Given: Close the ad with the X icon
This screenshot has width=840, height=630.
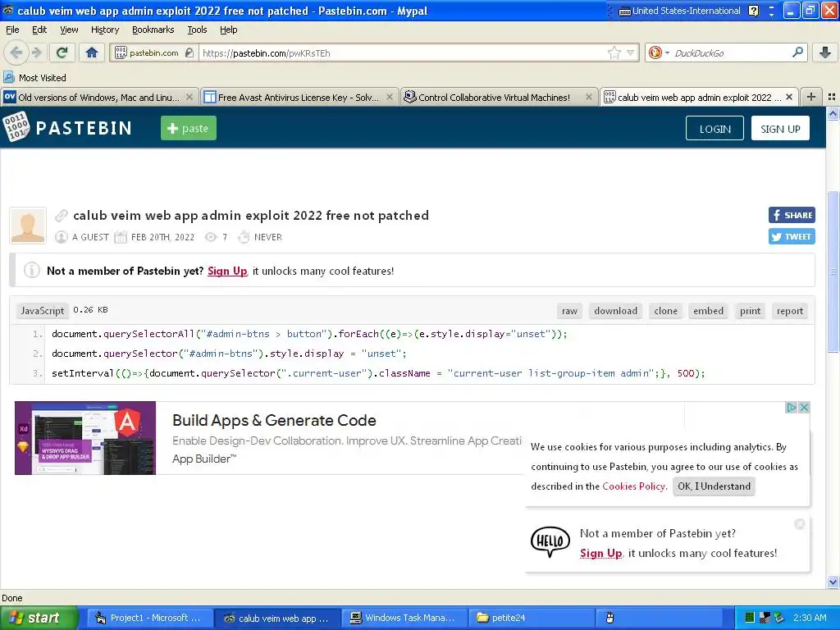Looking at the screenshot, I should tap(804, 407).
